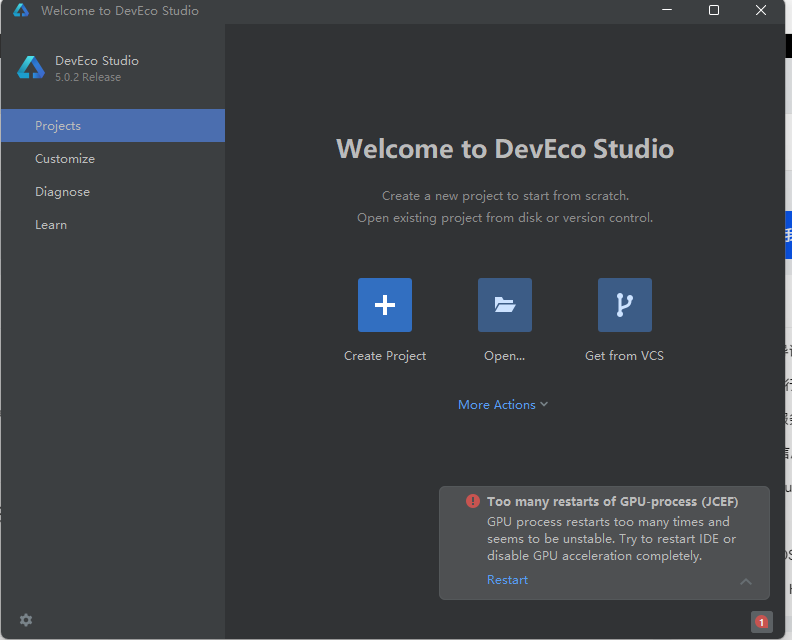Click the Open... label
792x640 pixels.
(505, 356)
